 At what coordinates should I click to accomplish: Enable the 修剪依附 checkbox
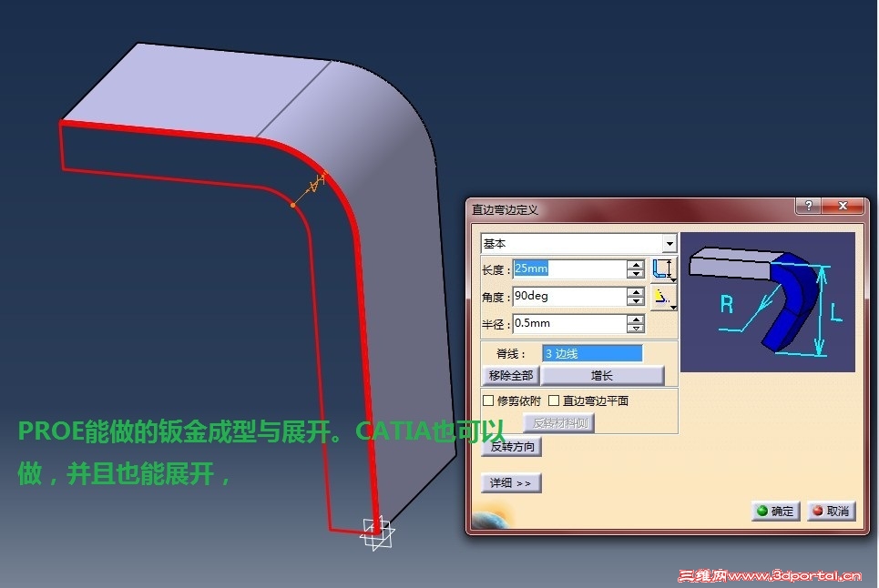tap(488, 400)
